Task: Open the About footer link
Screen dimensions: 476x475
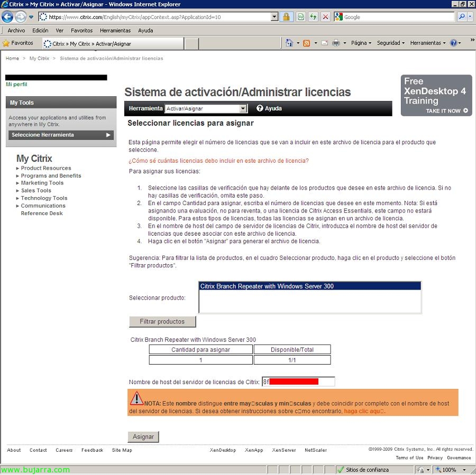Action: [x=14, y=450]
